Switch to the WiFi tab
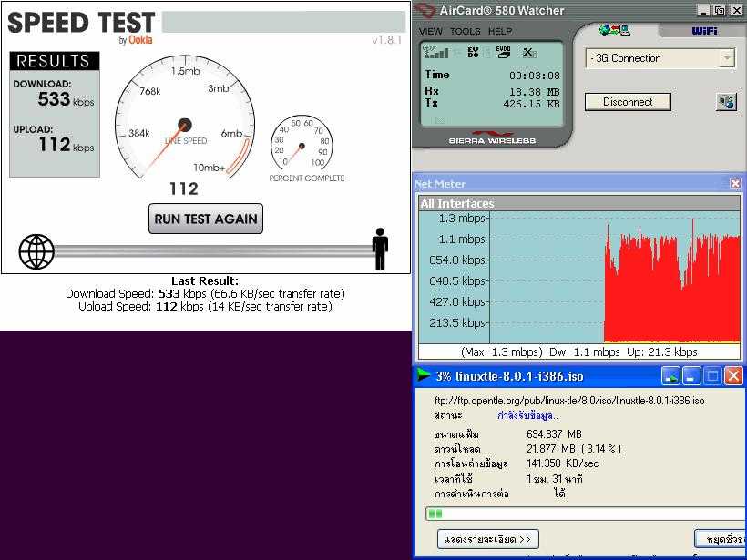The width and height of the screenshot is (747, 560). pyautogui.click(x=704, y=31)
